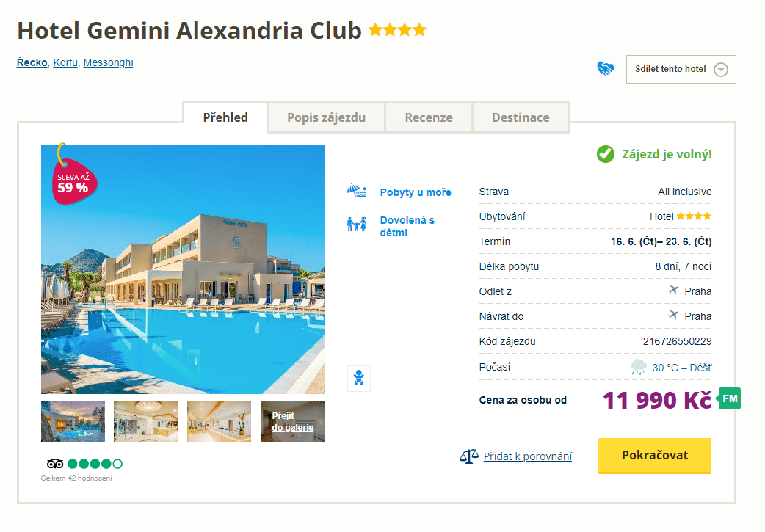Switch to the Popis zájezdu tab

pos(326,117)
